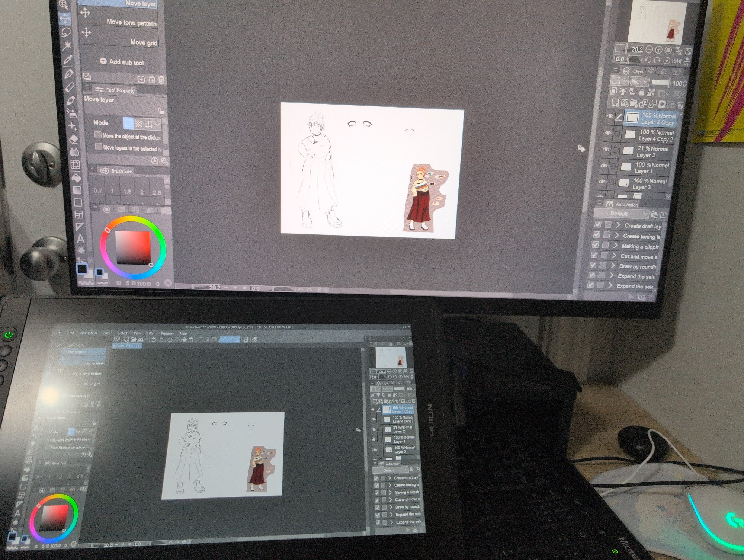Select the Auto select wand tool on the upper monitor
Viewport: 744px width, 560px height.
coord(67,45)
